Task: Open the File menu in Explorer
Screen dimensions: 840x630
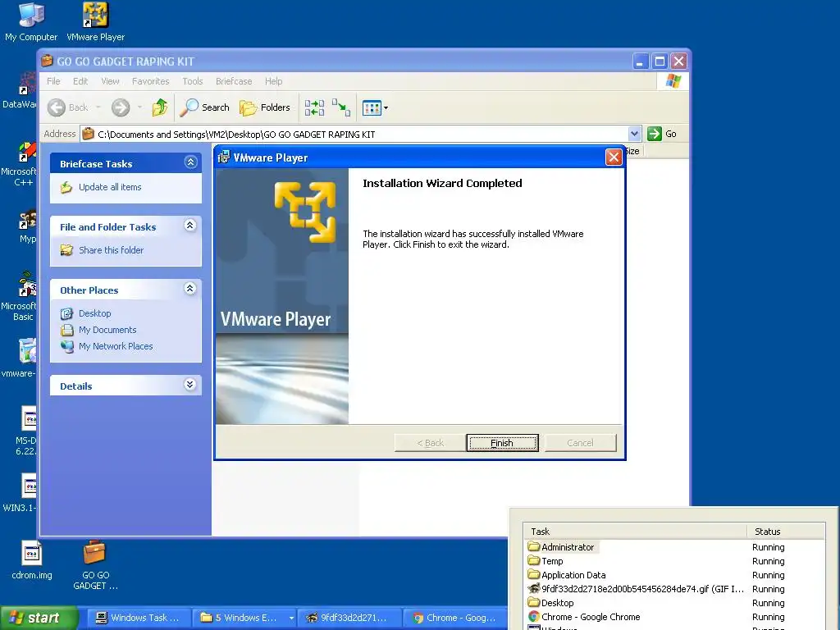Action: click(53, 81)
